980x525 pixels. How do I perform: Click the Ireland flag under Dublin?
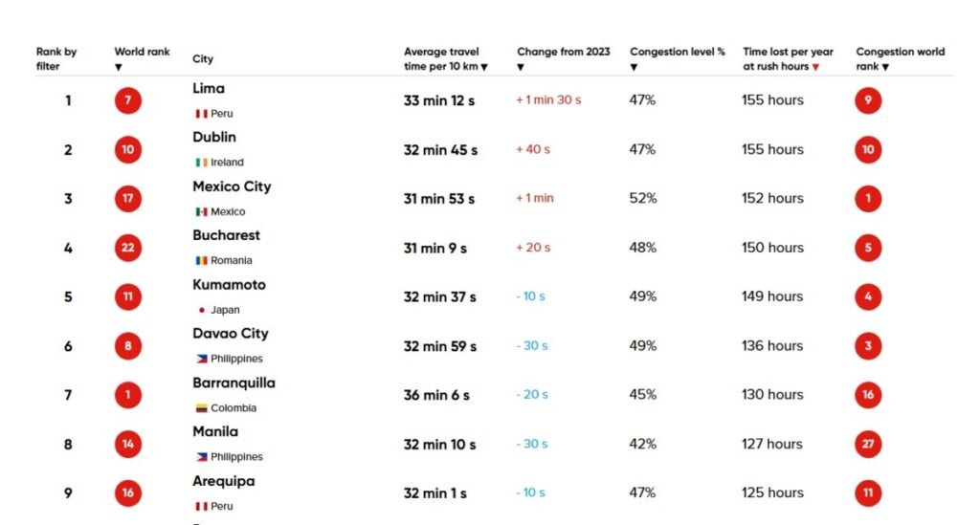coord(201,163)
